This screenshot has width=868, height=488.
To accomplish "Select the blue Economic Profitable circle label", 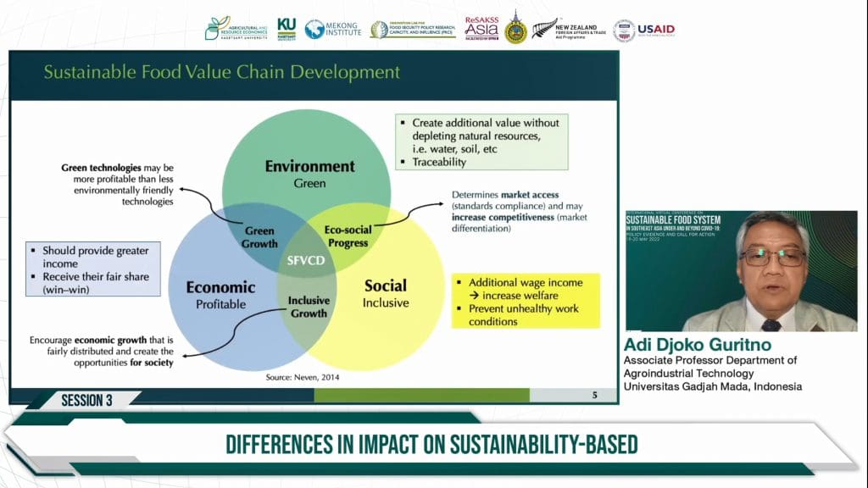I will coord(220,294).
